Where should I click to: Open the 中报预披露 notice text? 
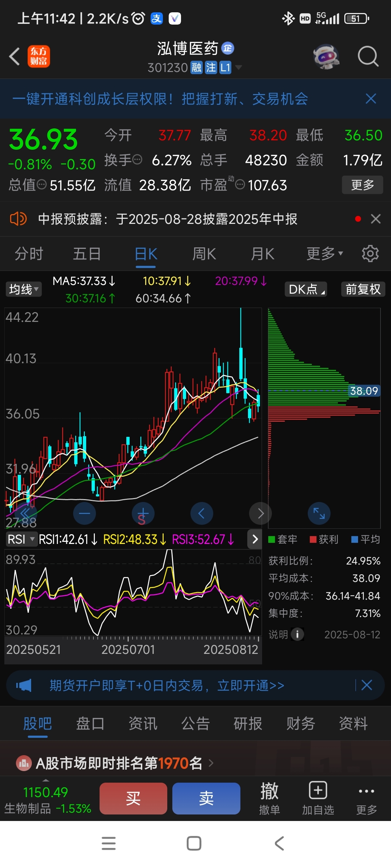tap(168, 219)
